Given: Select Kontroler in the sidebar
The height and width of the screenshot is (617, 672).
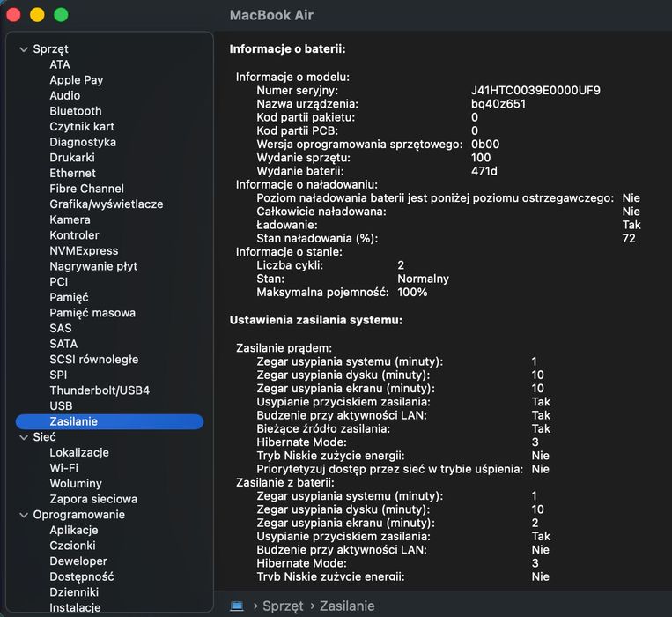Looking at the screenshot, I should coord(74,235).
